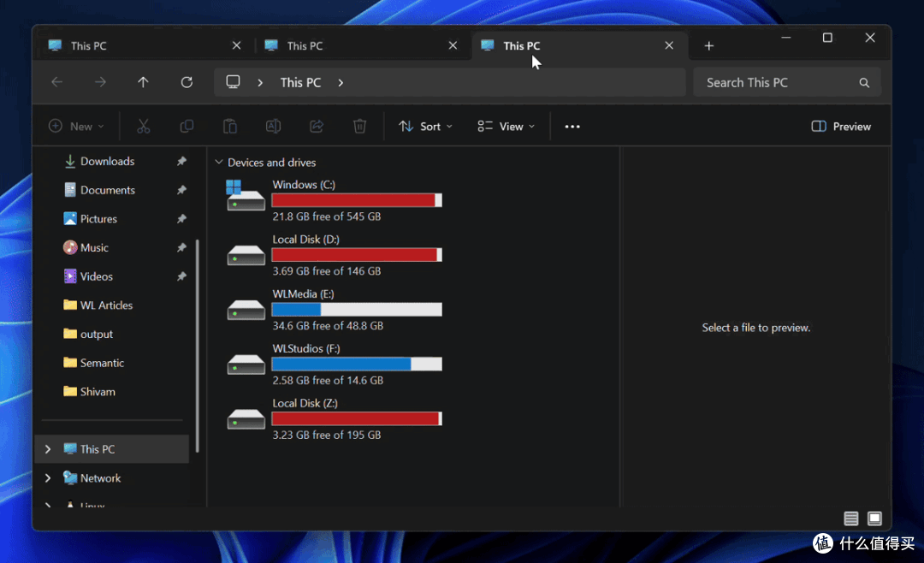The height and width of the screenshot is (563, 924).
Task: Add a new tab with plus button
Action: coord(709,46)
